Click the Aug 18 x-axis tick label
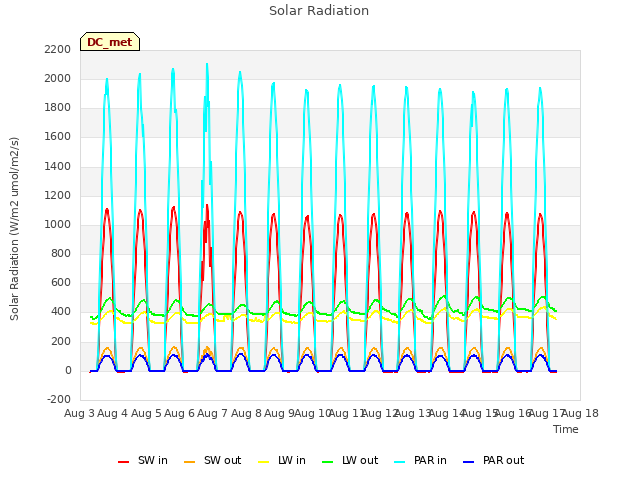 click(x=580, y=413)
